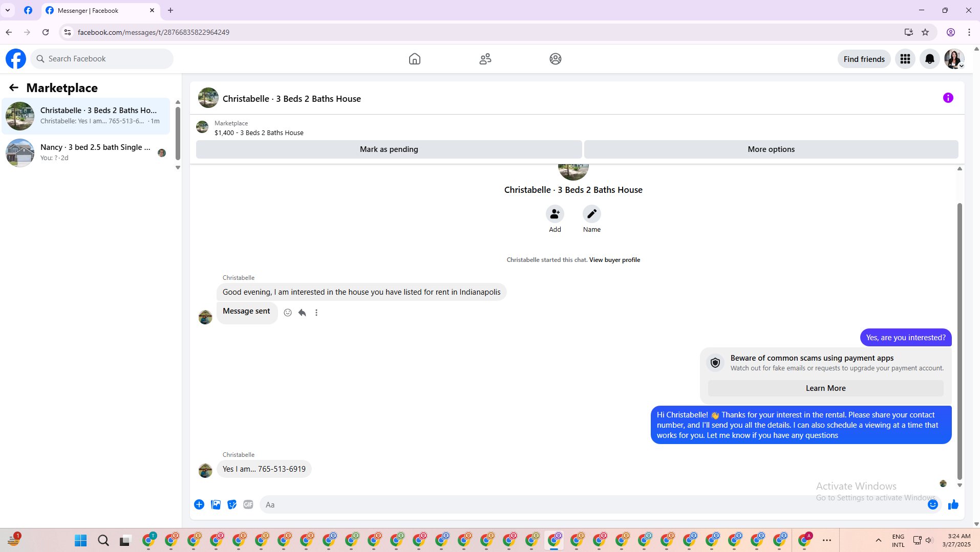This screenshot has width=980, height=552.
Task: Open the notifications bell
Action: click(930, 59)
